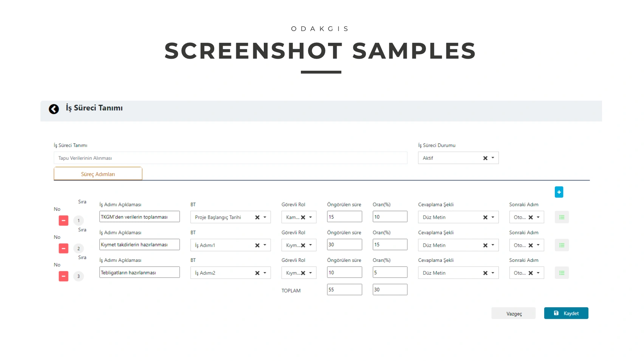Click the blue plus add-step icon
Screen dimensions: 644x361
tap(559, 192)
